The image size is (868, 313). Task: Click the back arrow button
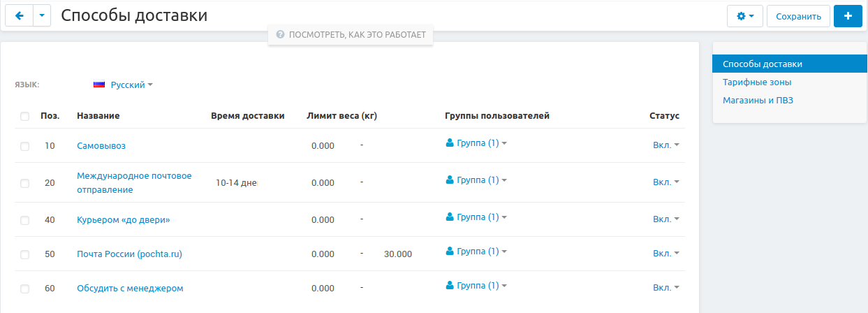tap(19, 15)
